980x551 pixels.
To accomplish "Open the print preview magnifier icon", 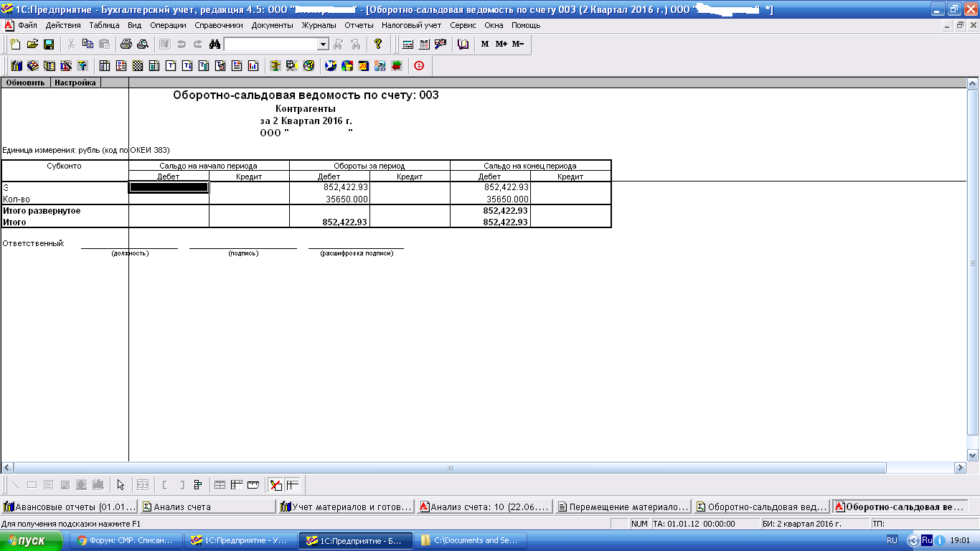I will coord(143,44).
